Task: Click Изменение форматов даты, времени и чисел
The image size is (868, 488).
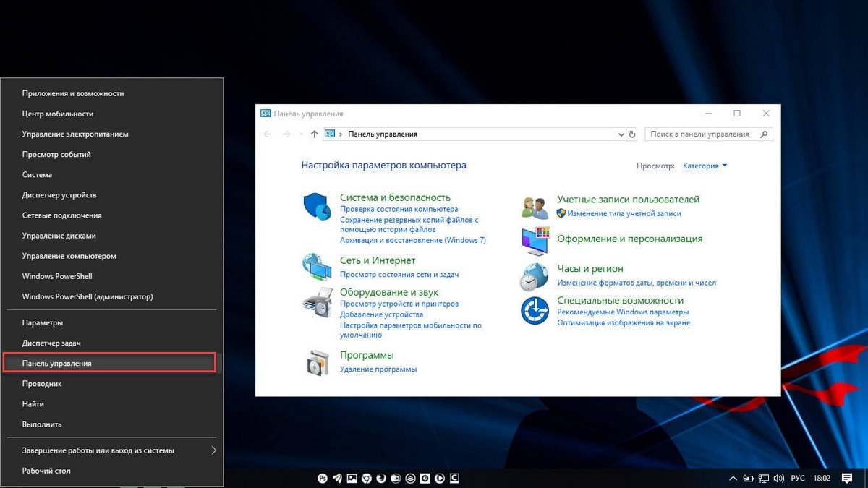Action: [x=637, y=283]
